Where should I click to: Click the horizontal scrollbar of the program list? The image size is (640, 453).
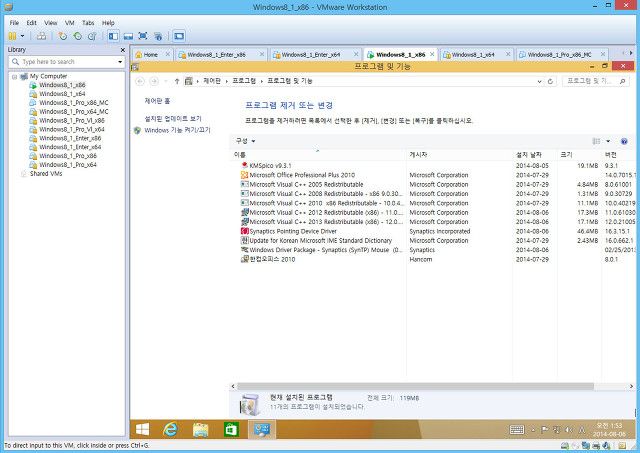(x=415, y=386)
